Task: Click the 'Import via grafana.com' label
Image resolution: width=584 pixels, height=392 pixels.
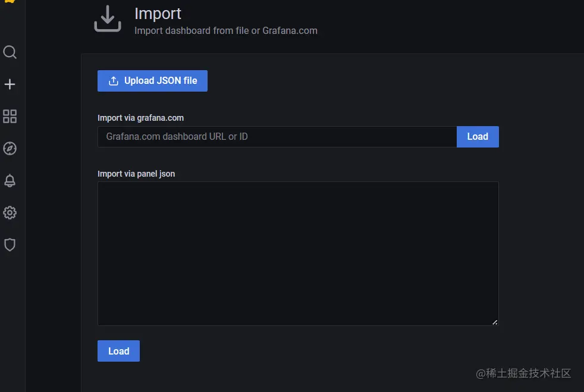Action: pos(140,118)
